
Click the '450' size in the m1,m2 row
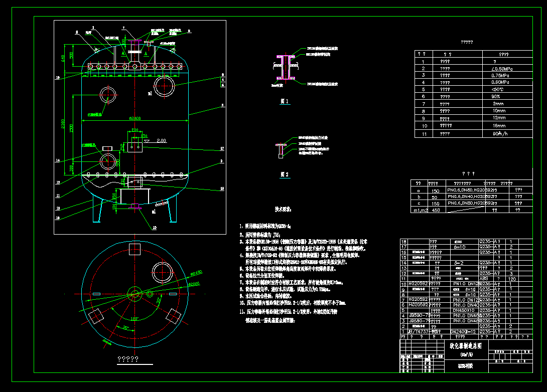point(436,211)
